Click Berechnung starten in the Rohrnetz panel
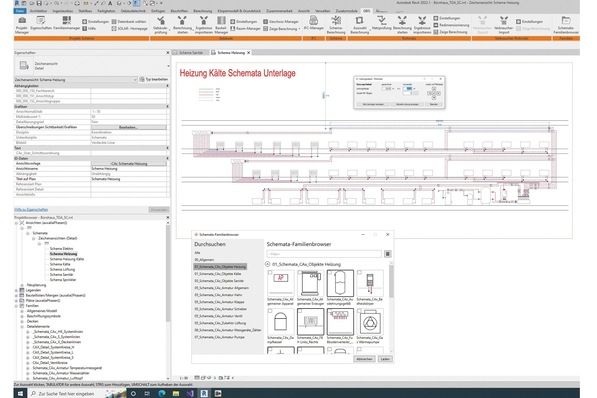Screen dimensions: 597x398 pyautogui.click(x=402, y=25)
